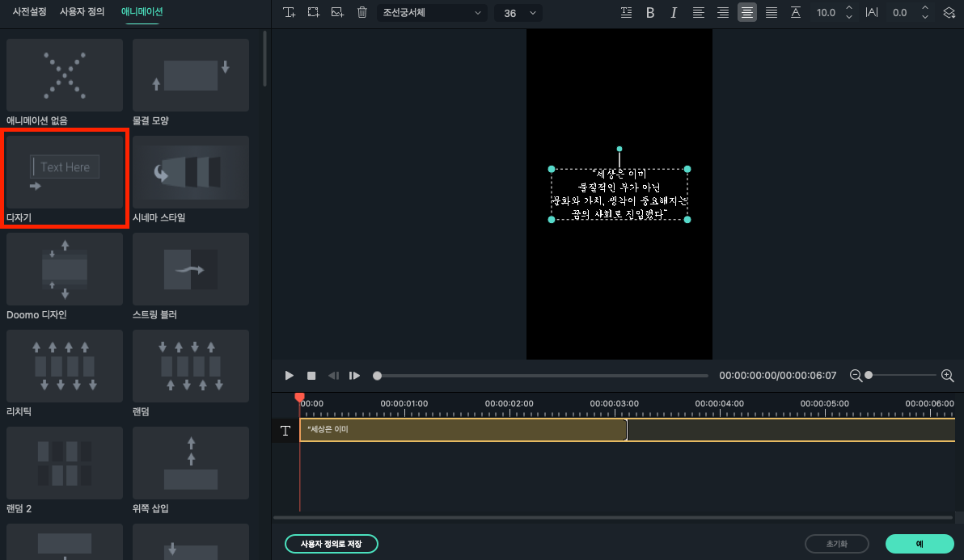Zoom out the timeline with minus magnifier
Viewport: 964px width, 560px height.
856,375
